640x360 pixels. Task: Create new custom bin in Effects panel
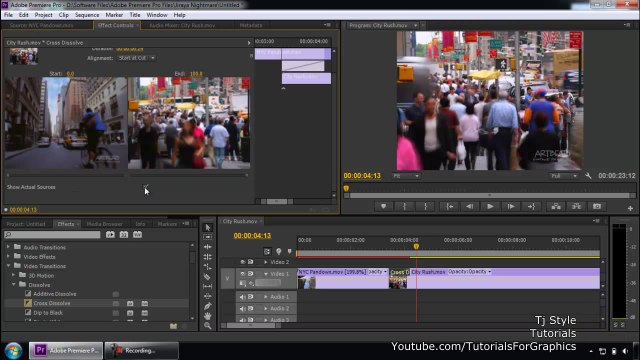[173, 326]
